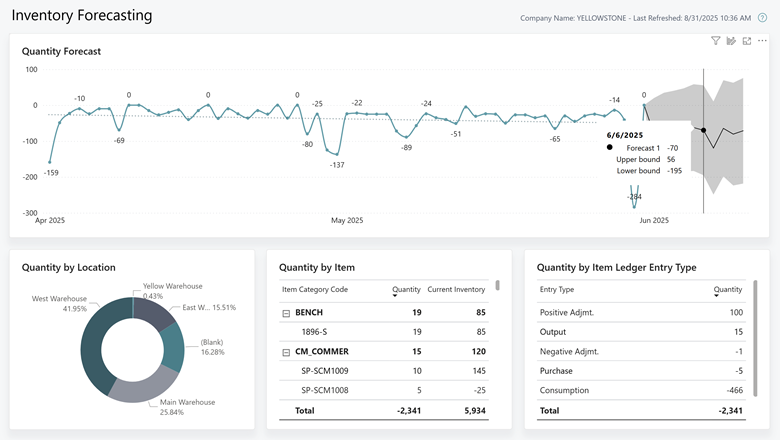The height and width of the screenshot is (440, 780).
Task: Collapse the BENCH category row
Action: coord(286,313)
